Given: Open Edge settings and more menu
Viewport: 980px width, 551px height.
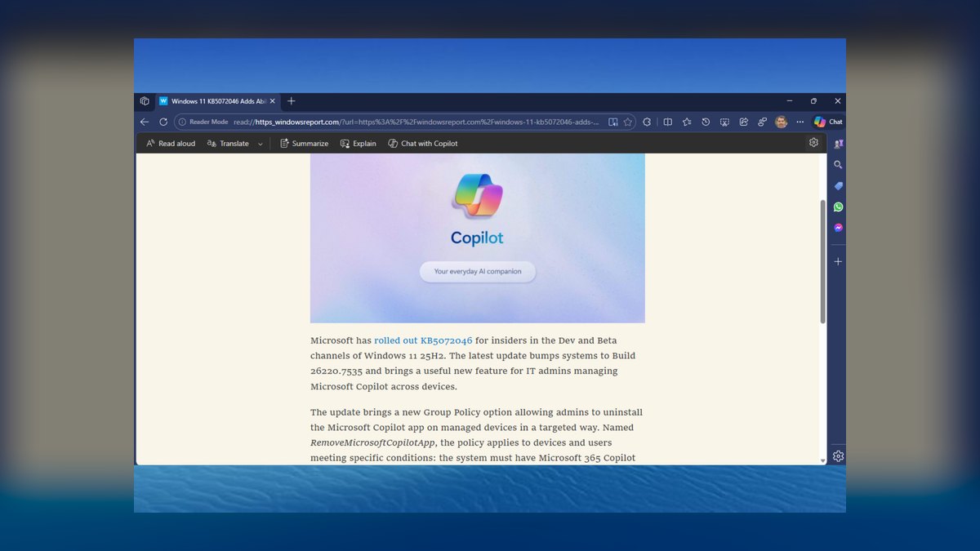Looking at the screenshot, I should (800, 122).
